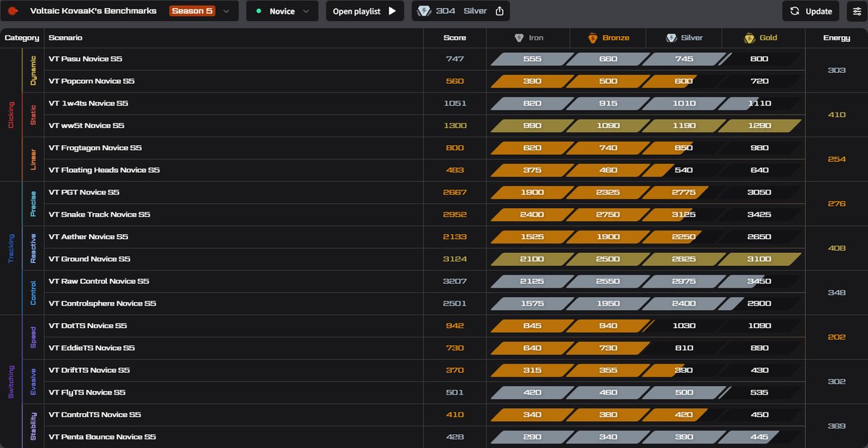This screenshot has width=868, height=448.
Task: Click the Voltaic logo icon
Action: point(12,11)
